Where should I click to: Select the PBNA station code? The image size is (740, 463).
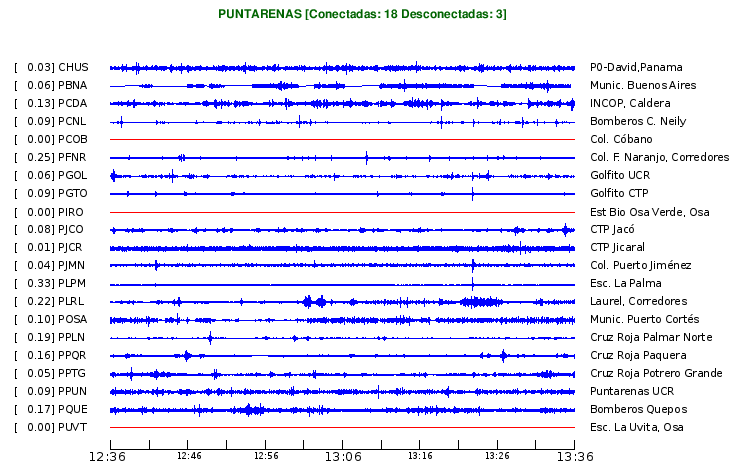(73, 85)
